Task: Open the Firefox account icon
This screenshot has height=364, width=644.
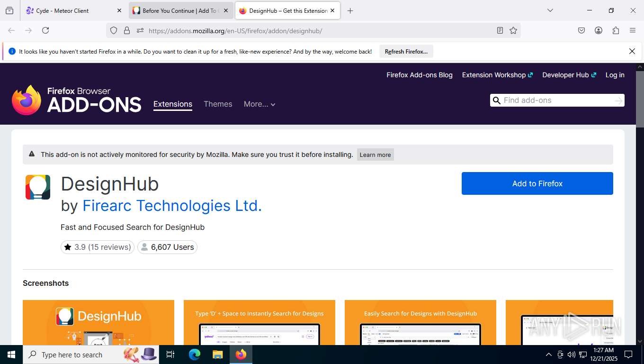Action: pyautogui.click(x=599, y=30)
